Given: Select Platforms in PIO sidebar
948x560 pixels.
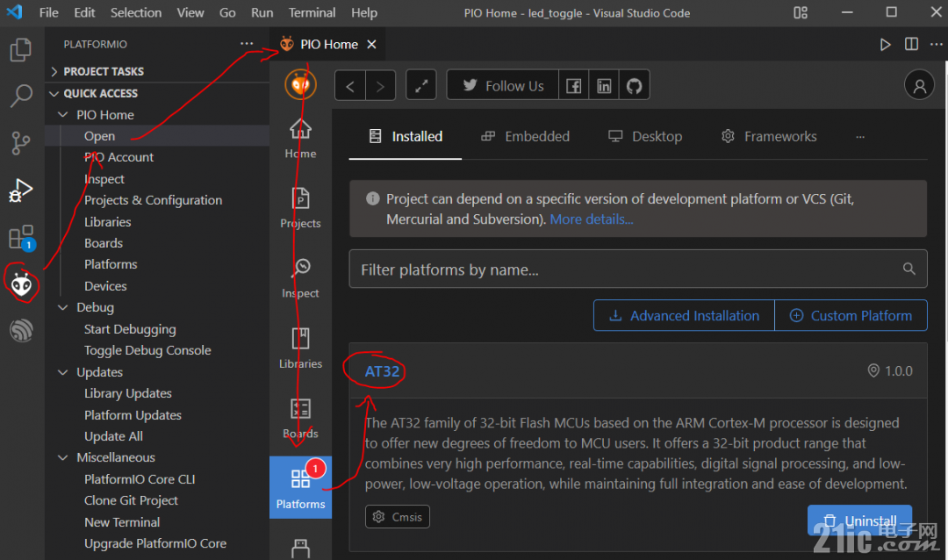Looking at the screenshot, I should pyautogui.click(x=300, y=487).
